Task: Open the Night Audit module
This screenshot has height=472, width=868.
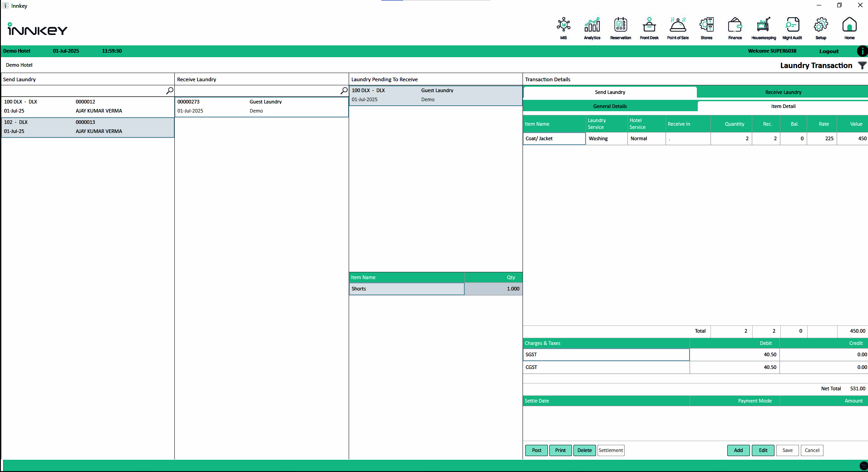Action: pos(792,28)
